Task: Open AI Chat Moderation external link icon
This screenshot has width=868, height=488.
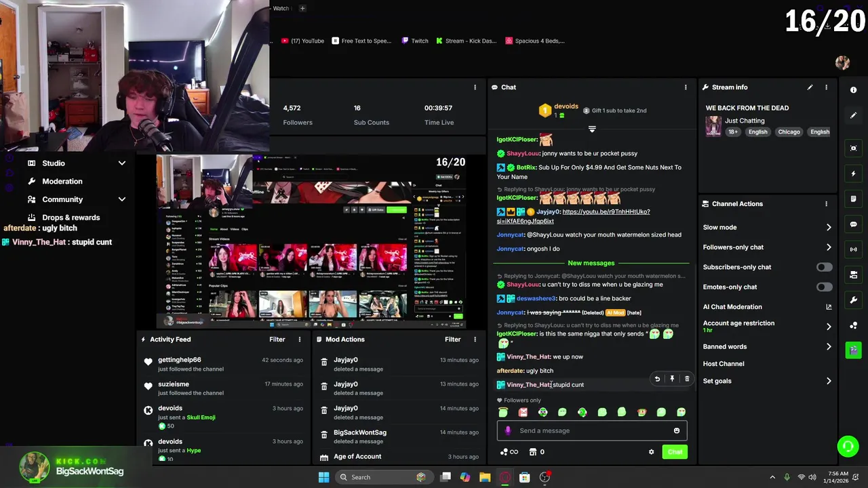Action: [829, 307]
